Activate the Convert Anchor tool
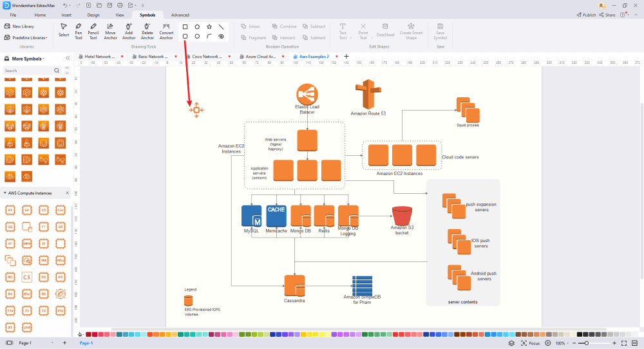The image size is (644, 349). coord(166,31)
